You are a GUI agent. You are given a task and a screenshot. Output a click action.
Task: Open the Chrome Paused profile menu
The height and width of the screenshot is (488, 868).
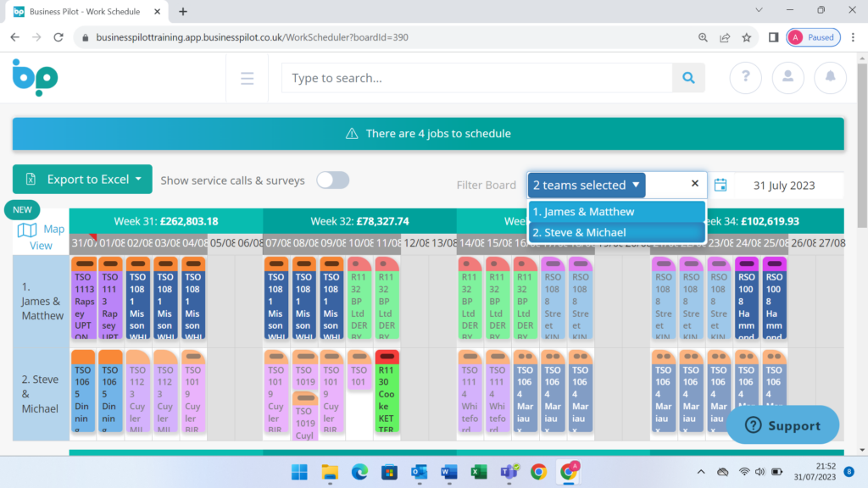(812, 37)
